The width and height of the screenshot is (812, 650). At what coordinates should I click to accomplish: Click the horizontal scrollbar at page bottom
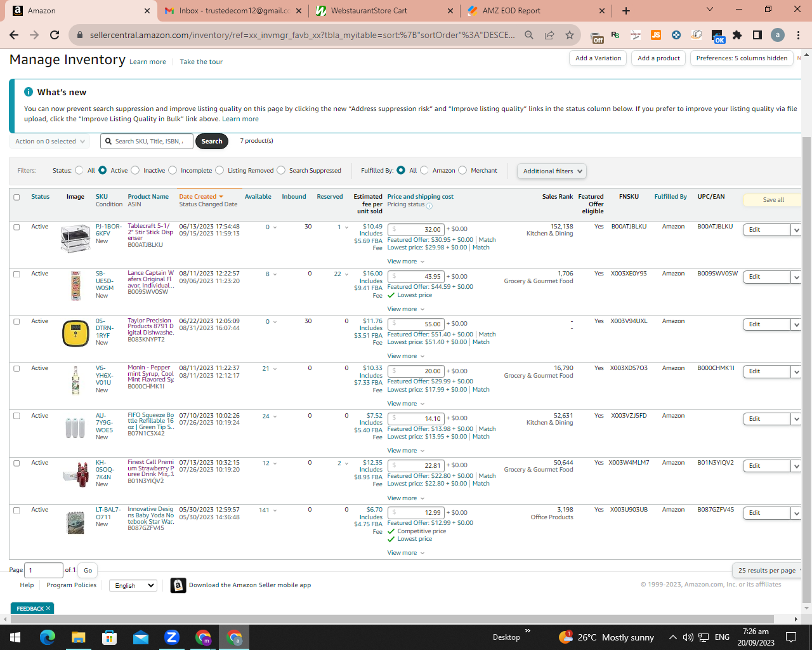pyautogui.click(x=392, y=619)
